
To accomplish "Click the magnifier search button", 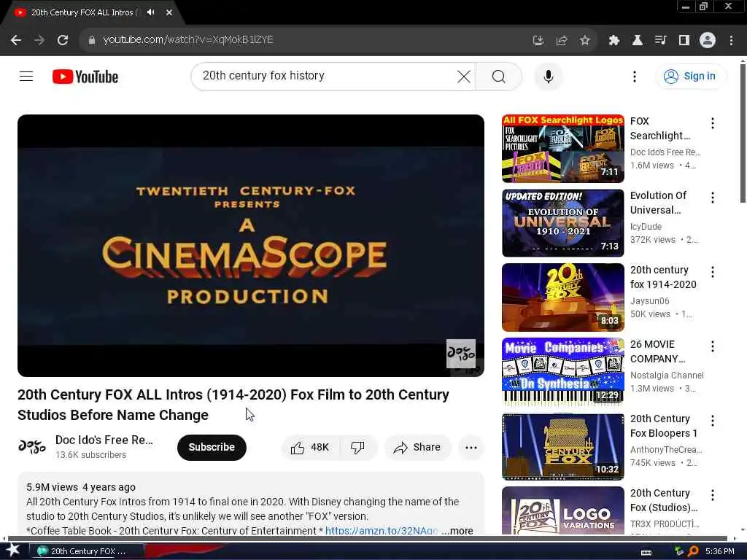I will [499, 76].
